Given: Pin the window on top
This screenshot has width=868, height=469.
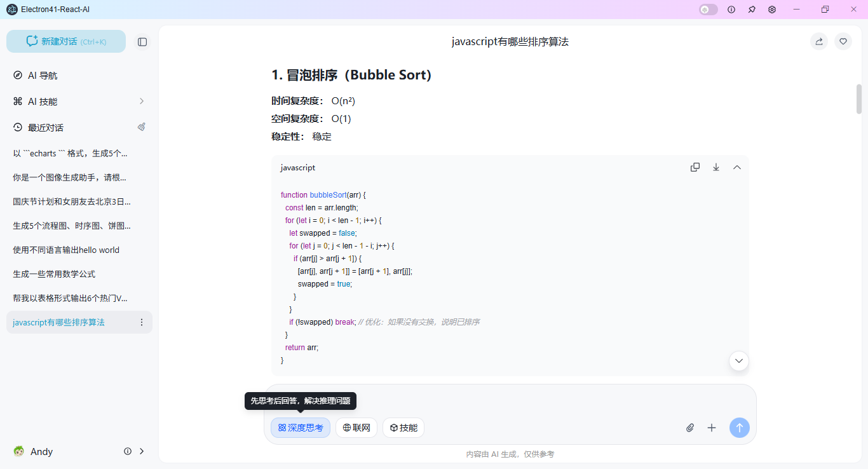Looking at the screenshot, I should click(752, 10).
